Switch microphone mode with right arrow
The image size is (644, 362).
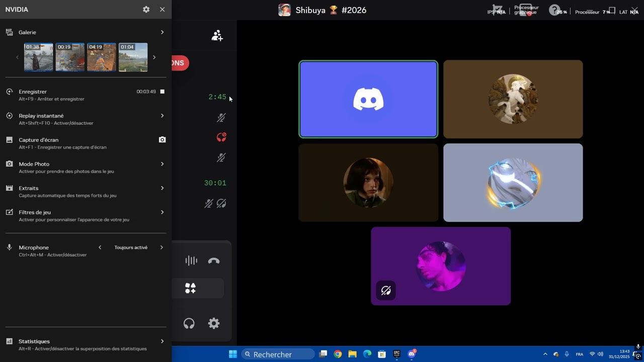point(162,247)
